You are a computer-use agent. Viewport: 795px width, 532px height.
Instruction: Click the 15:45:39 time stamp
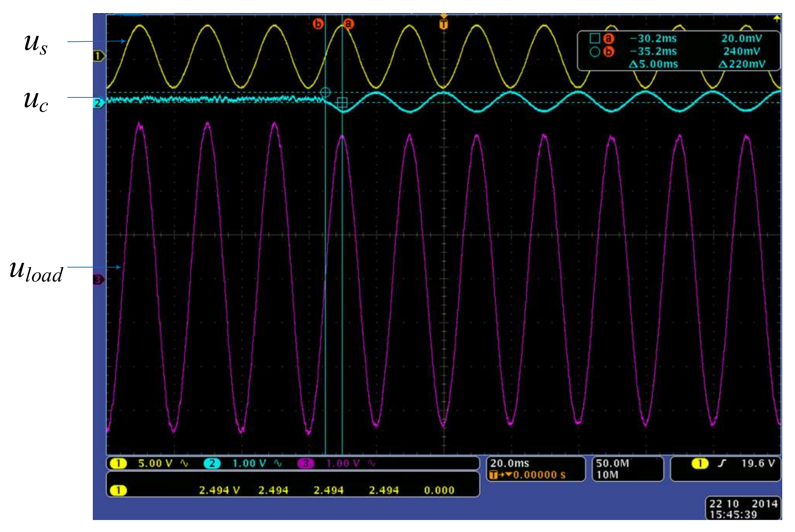pyautogui.click(x=733, y=515)
